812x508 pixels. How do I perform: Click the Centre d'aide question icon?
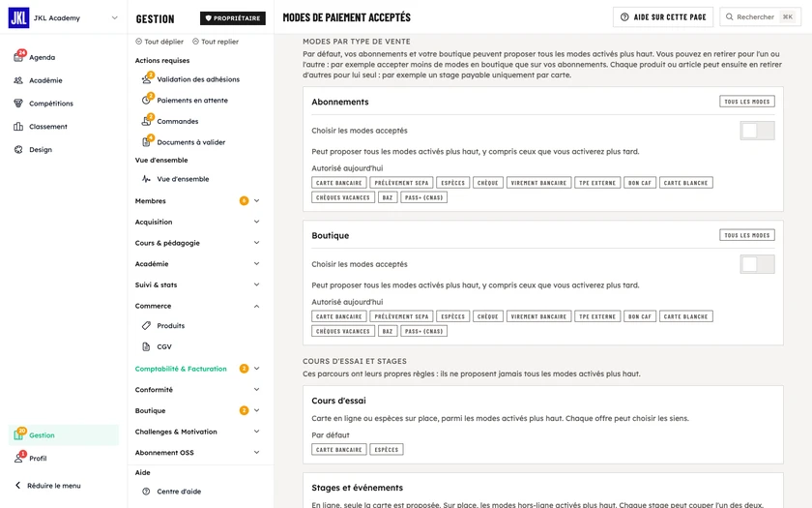tap(146, 492)
